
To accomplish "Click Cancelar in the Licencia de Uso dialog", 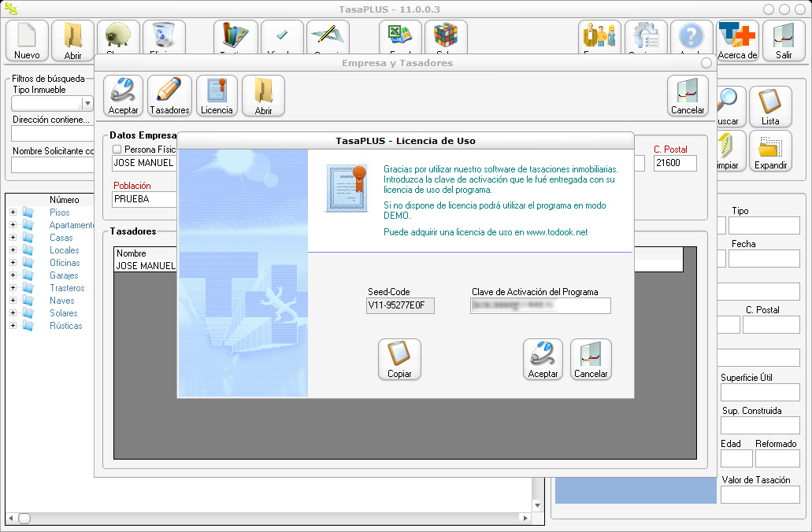I will [591, 359].
